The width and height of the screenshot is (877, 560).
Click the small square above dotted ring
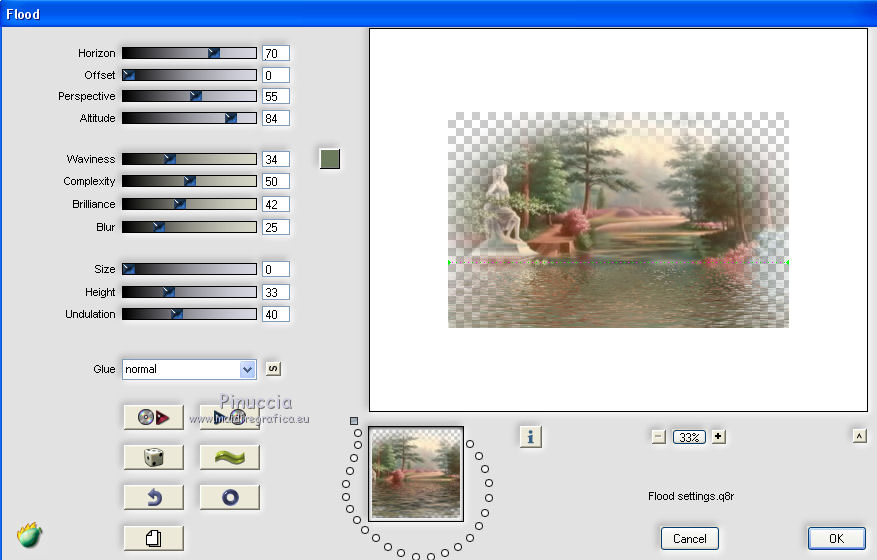353,421
